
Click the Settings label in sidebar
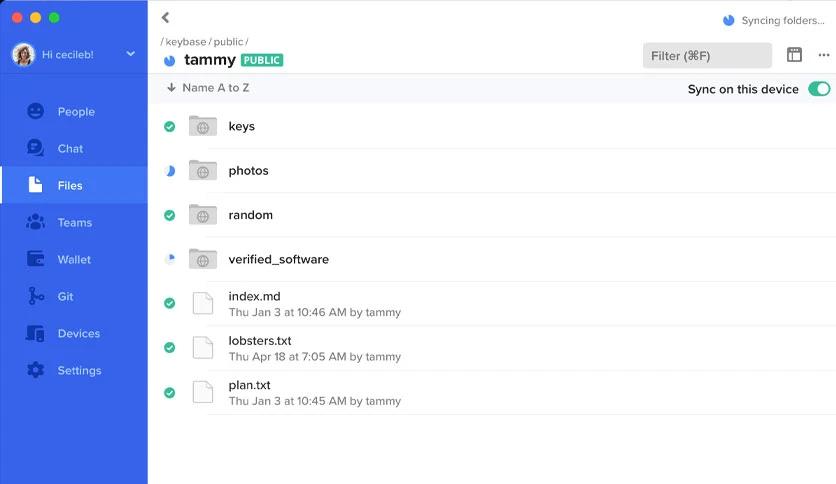click(x=79, y=370)
